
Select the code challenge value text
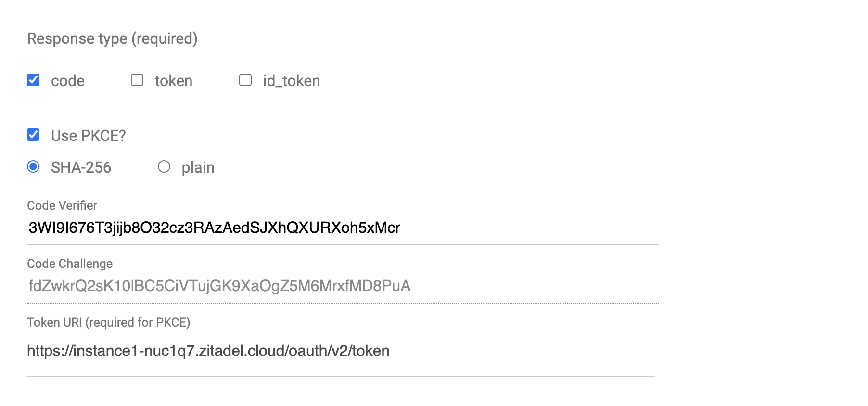tap(218, 286)
